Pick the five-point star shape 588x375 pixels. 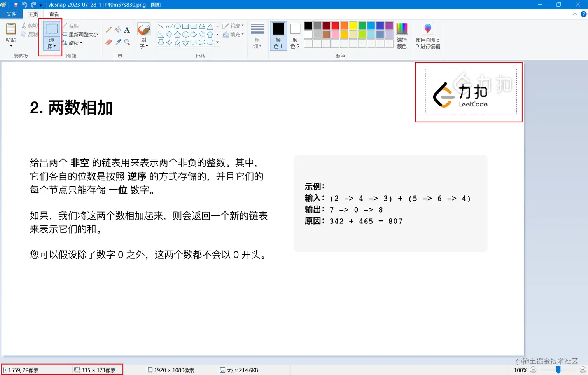tap(177, 43)
